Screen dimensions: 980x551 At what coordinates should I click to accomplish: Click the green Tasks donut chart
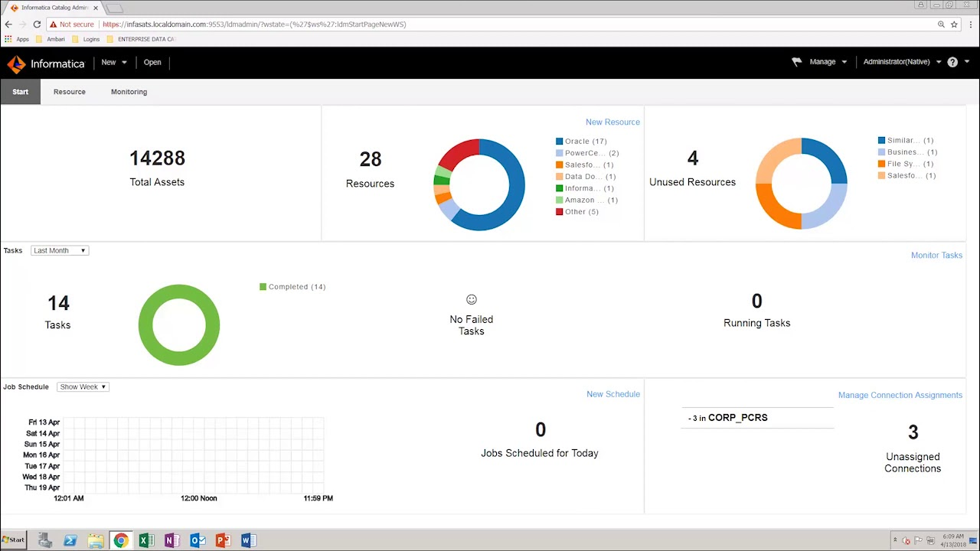click(x=179, y=324)
